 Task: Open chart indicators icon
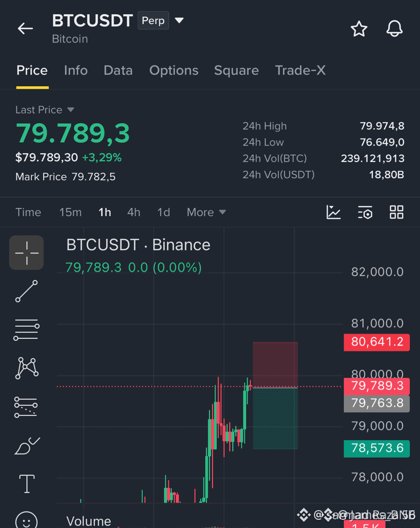pyautogui.click(x=333, y=212)
